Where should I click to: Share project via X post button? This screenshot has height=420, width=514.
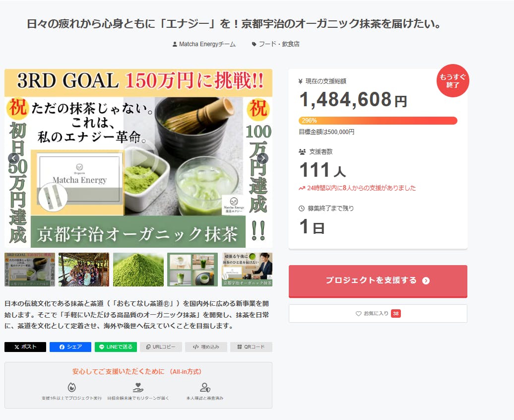point(25,347)
